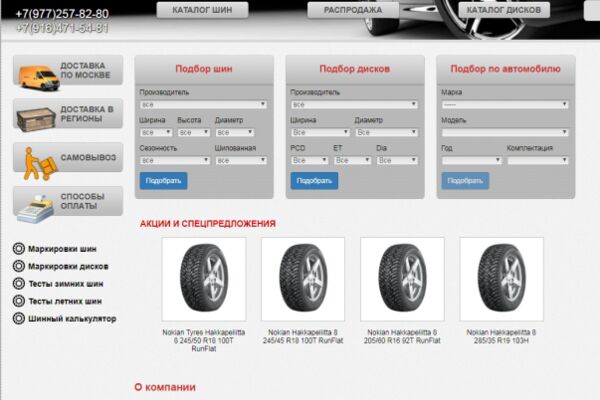This screenshot has height=400, width=600.
Task: Click tire icon beside Тесты зимних шин
Action: [x=19, y=284]
